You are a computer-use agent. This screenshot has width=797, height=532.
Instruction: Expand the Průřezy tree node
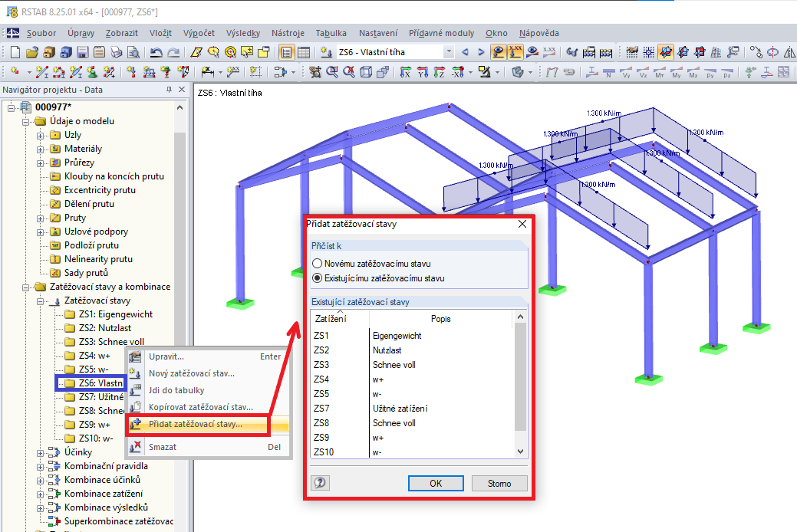pos(40,163)
